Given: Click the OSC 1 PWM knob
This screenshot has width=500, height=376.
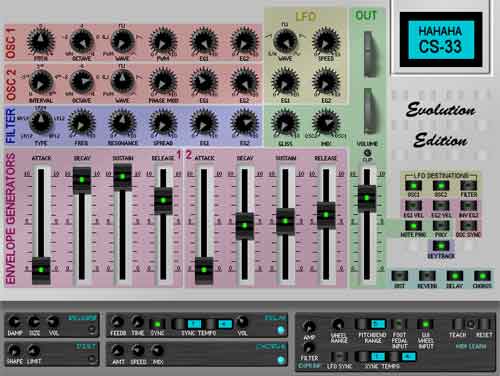Looking at the screenshot, I should point(163,42).
